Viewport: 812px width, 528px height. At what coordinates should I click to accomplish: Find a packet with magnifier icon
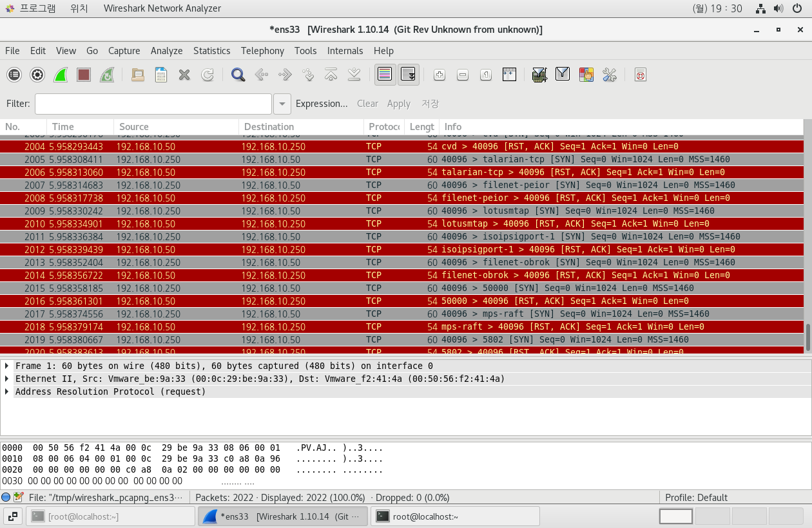[238, 75]
